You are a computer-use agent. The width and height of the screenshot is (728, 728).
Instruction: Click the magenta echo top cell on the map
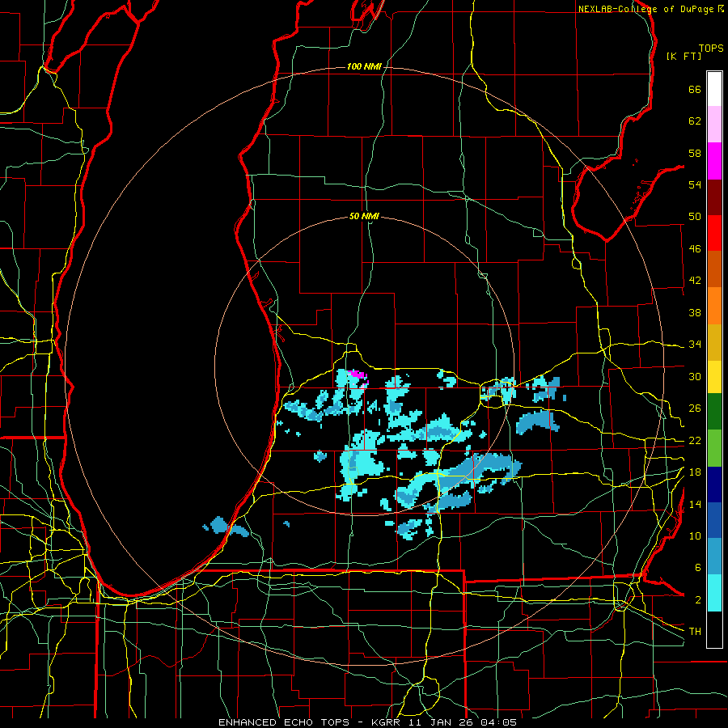pyautogui.click(x=358, y=375)
